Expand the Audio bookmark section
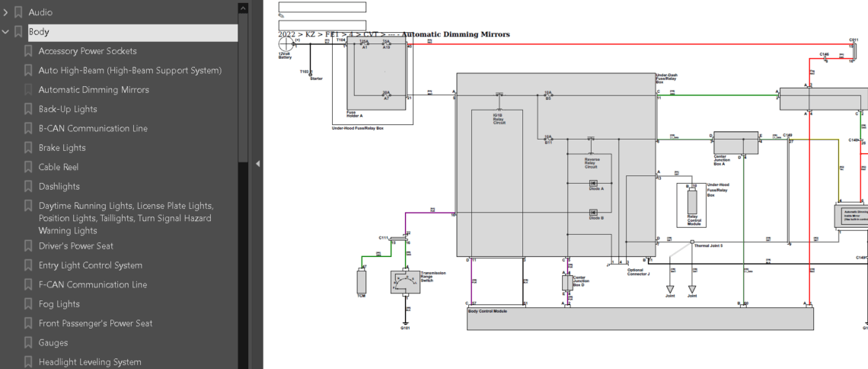The image size is (868, 369). 6,12
